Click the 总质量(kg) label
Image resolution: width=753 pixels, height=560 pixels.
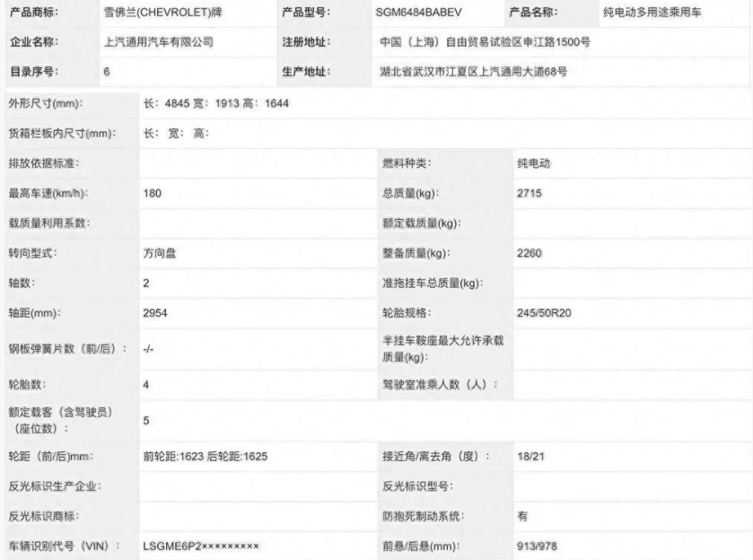(410, 194)
